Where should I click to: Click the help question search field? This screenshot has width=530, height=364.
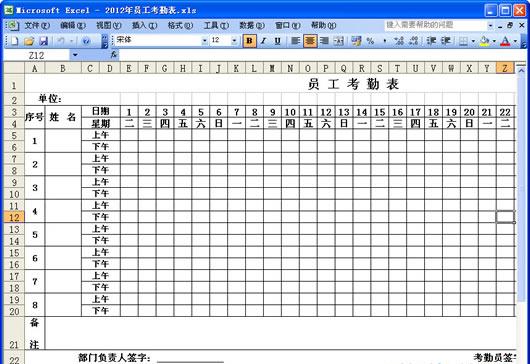click(435, 25)
